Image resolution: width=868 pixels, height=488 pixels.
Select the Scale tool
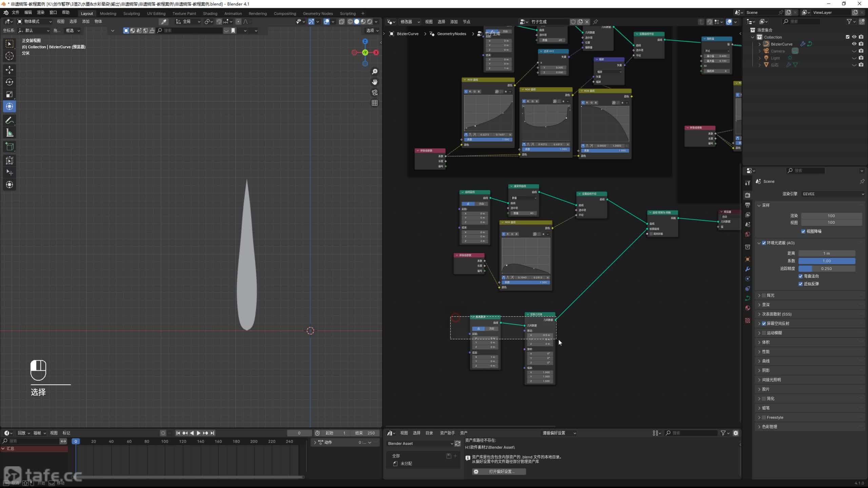point(9,94)
